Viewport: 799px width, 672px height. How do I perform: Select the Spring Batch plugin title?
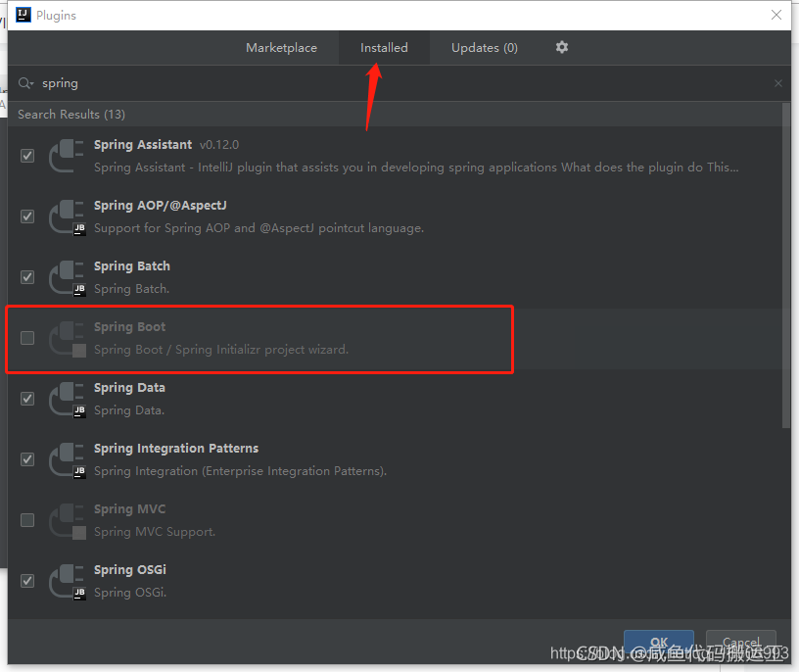pos(132,266)
